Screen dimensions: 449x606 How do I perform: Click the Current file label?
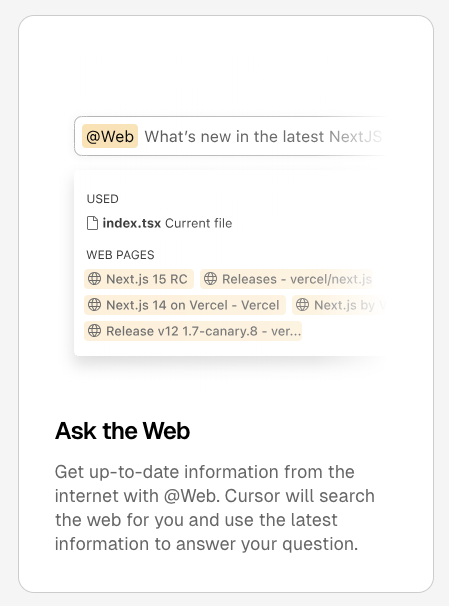point(199,223)
